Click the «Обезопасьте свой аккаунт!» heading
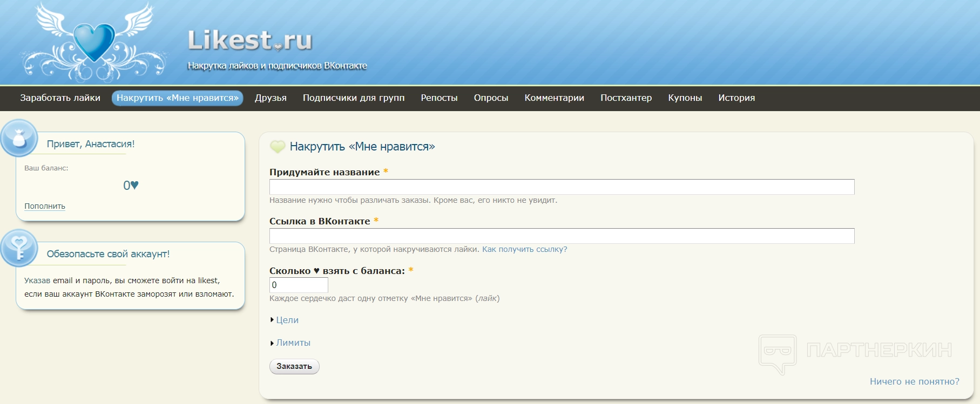Viewport: 980px width, 404px height. point(108,254)
